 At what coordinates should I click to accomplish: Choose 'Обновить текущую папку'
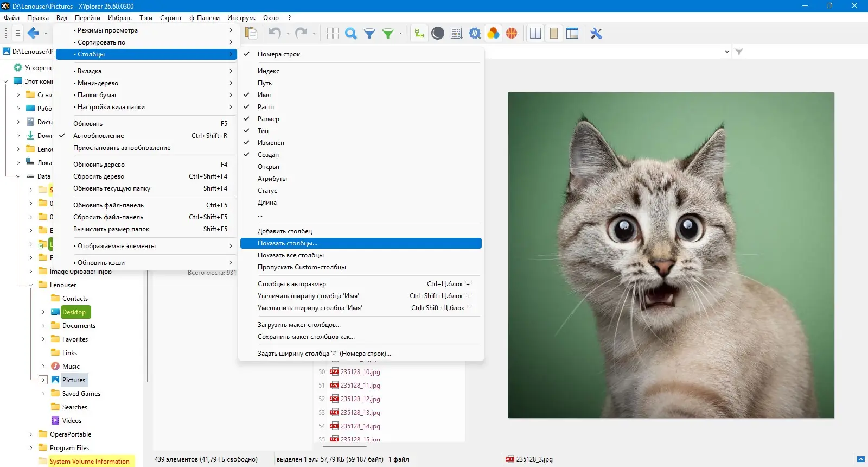tap(146, 188)
